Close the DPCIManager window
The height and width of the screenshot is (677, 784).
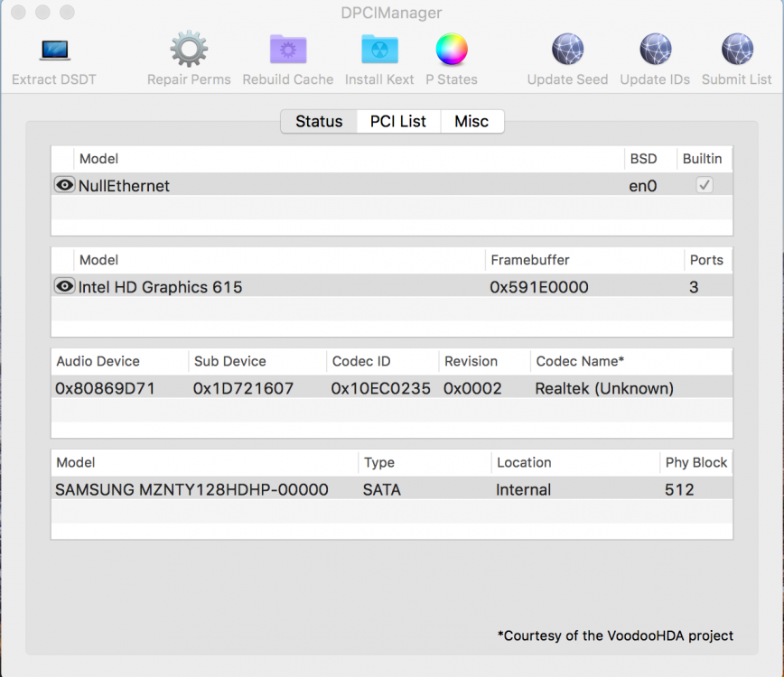click(x=18, y=12)
